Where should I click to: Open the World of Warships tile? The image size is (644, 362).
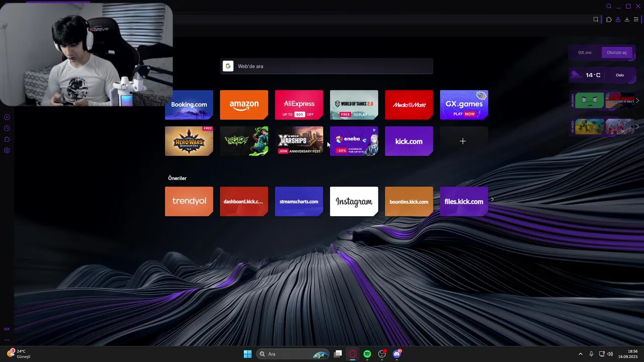tap(299, 141)
